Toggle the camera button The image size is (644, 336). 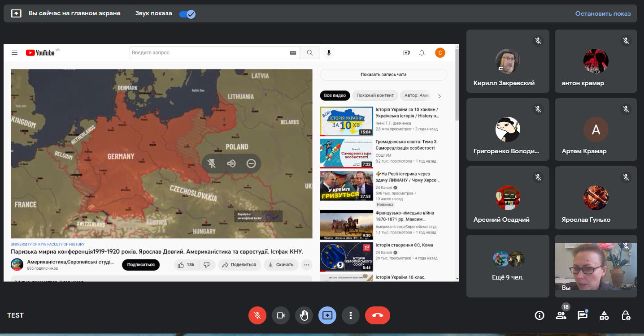(281, 315)
